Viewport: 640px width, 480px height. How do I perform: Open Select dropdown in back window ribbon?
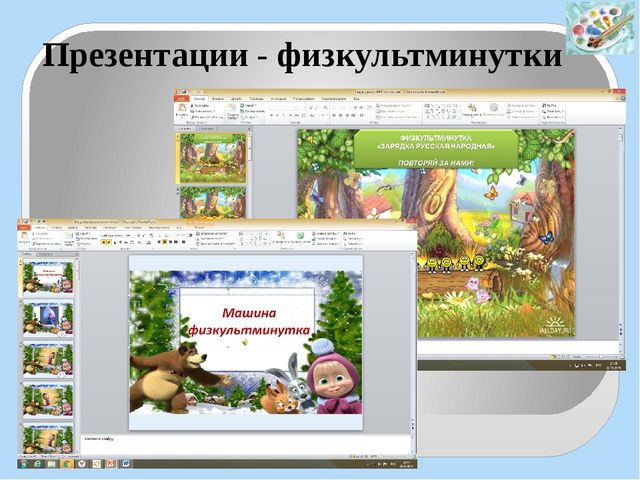(553, 117)
